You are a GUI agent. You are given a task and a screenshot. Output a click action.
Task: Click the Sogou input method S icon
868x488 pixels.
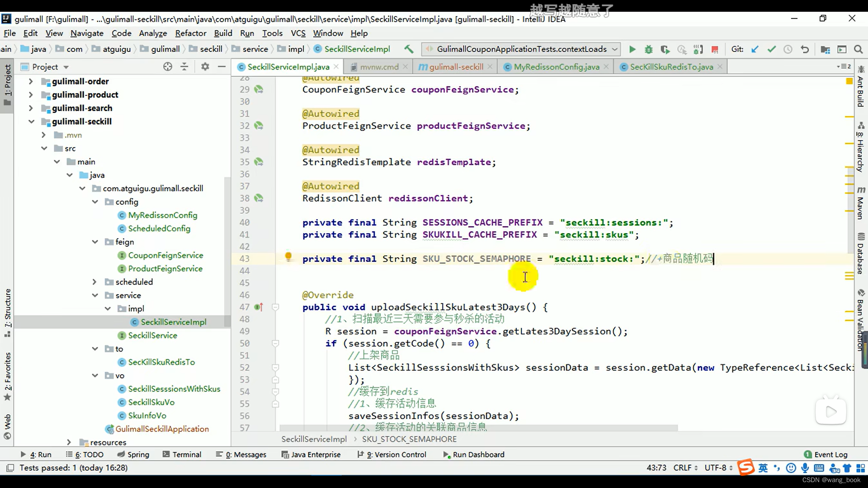[x=746, y=468]
